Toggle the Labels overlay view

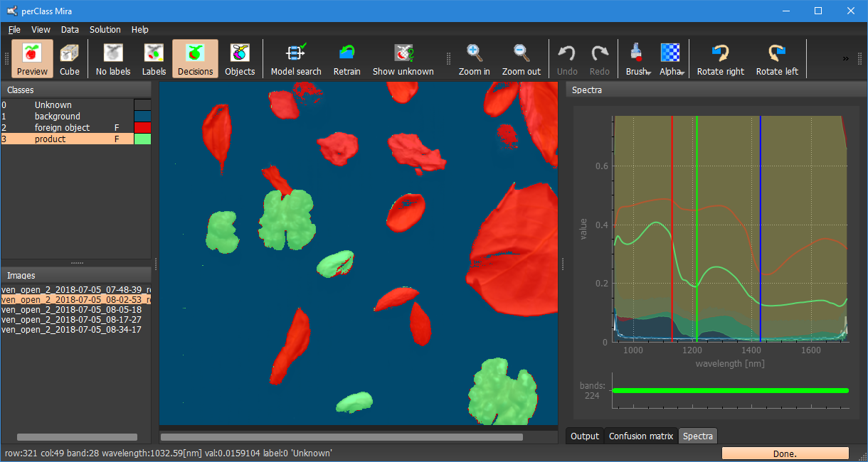tap(154, 58)
